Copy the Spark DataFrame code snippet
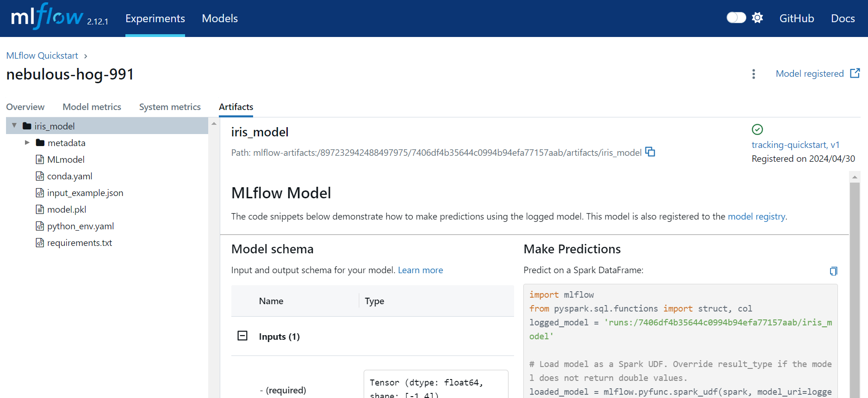Screen dimensions: 868x398 coord(833,271)
